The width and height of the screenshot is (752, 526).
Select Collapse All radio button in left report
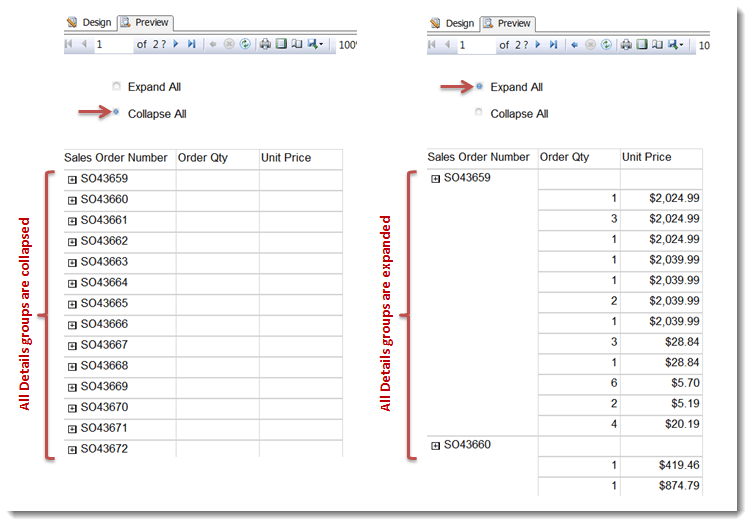pyautogui.click(x=116, y=113)
